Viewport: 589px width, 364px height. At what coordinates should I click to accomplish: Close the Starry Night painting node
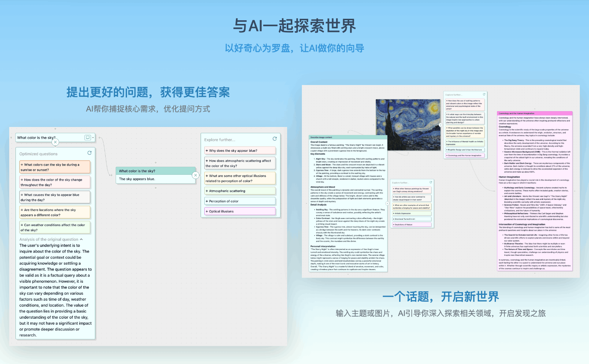pyautogui.click(x=441, y=125)
